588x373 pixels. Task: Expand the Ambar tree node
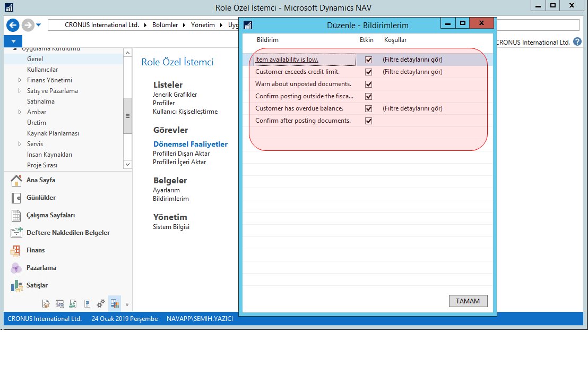(x=20, y=112)
